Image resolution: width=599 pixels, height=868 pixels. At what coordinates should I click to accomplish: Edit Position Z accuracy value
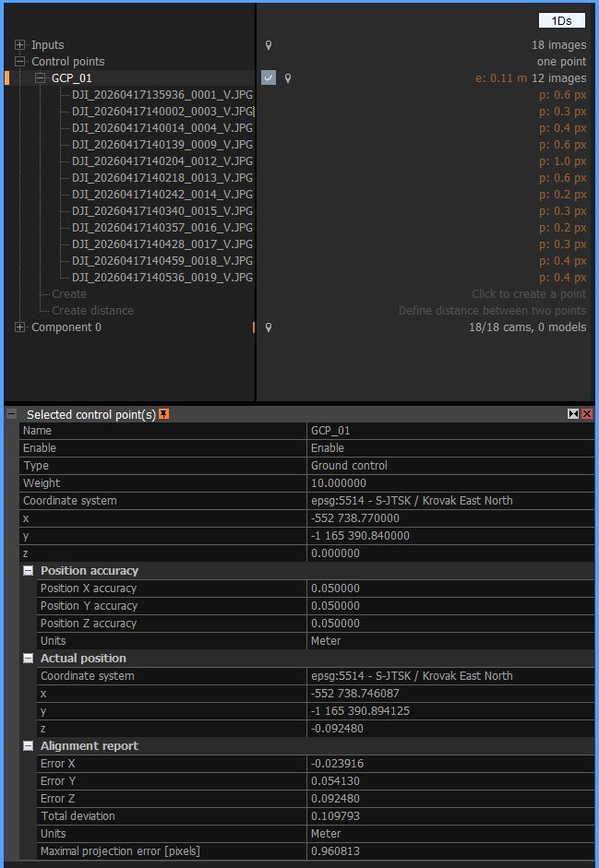[450, 624]
